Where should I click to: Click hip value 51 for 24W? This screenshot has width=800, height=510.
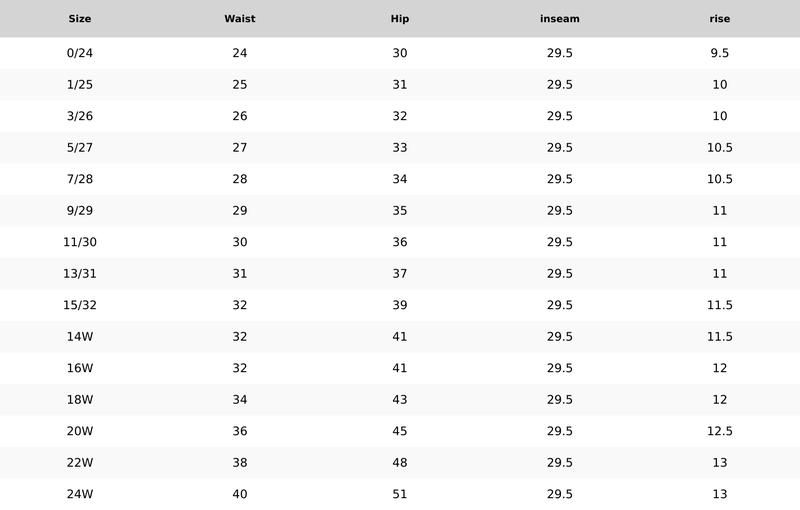click(x=399, y=494)
